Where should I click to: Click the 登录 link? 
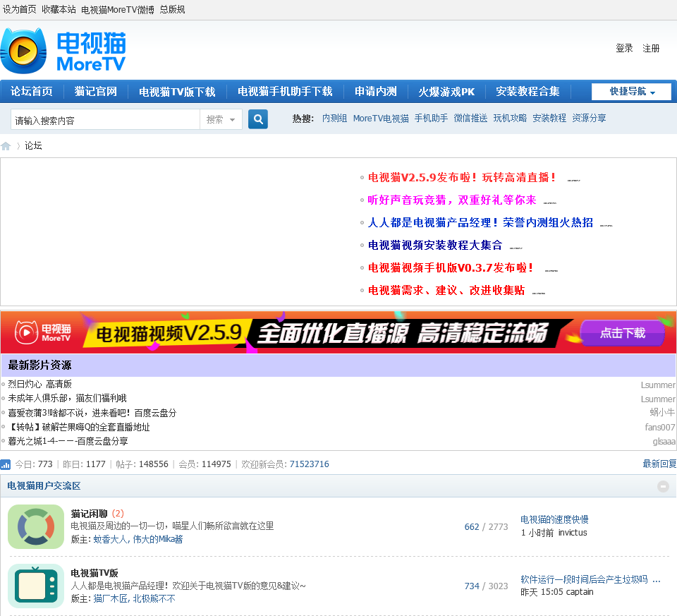624,49
